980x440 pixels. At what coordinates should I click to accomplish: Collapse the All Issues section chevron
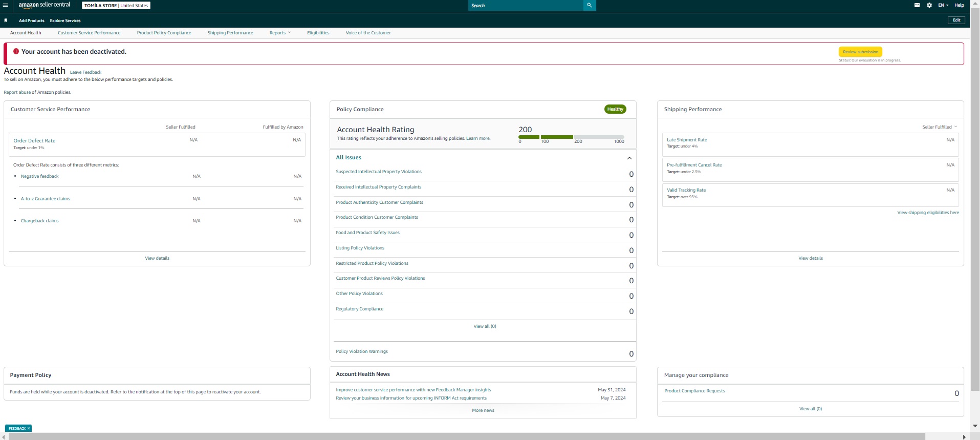[x=629, y=158]
